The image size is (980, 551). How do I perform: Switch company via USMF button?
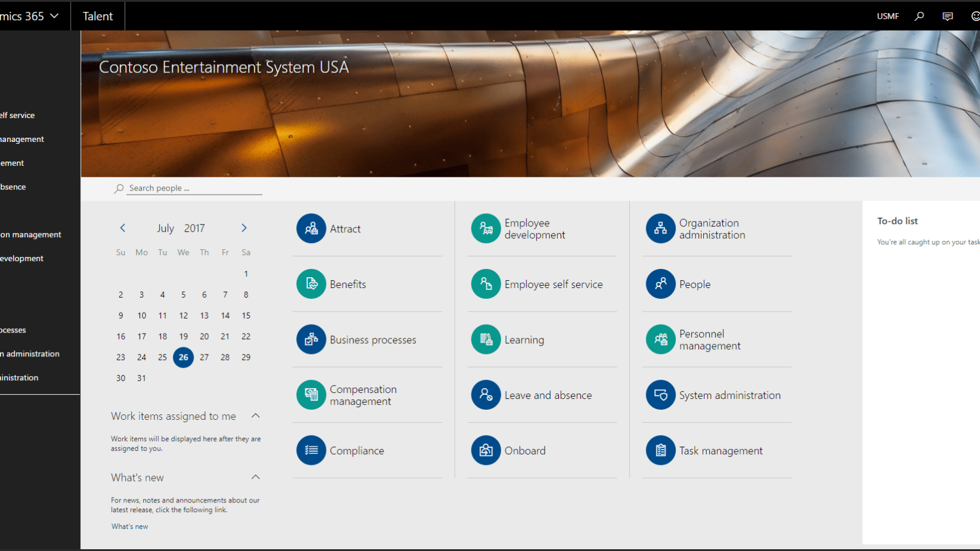click(x=888, y=16)
